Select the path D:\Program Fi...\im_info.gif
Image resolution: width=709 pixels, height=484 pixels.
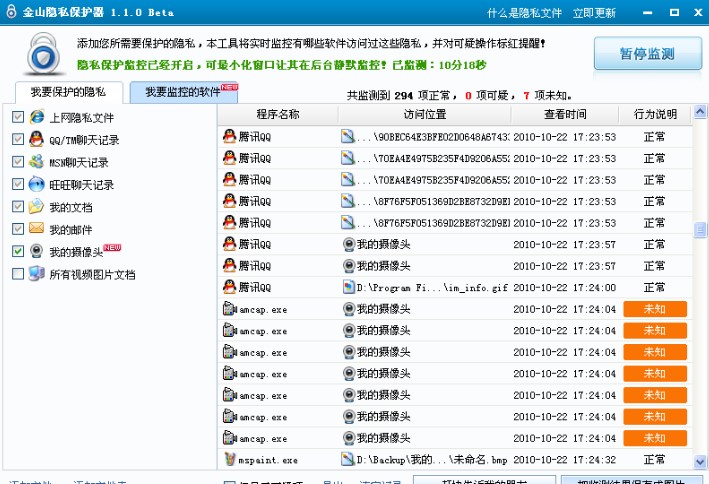(432, 288)
